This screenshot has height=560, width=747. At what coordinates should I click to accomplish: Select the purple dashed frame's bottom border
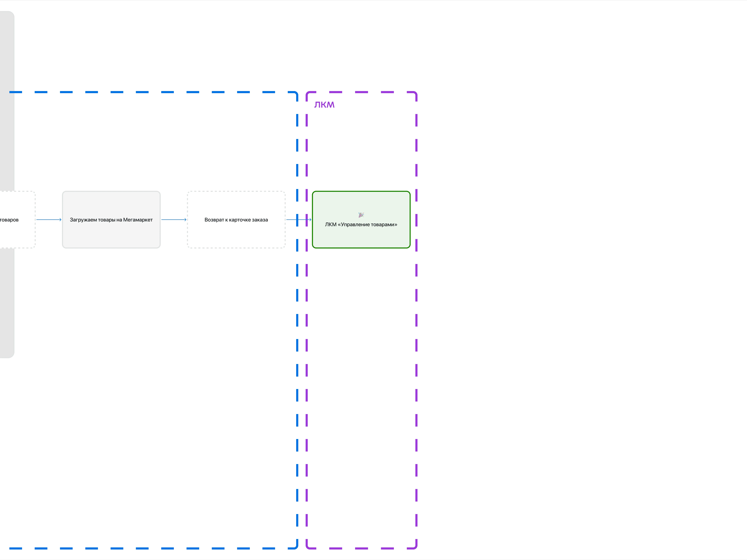coord(361,548)
